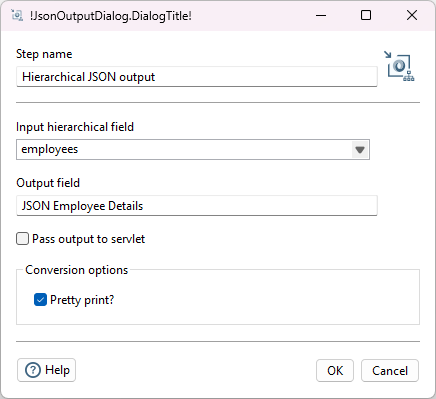Open Help for this step
The width and height of the screenshot is (436, 399).
point(47,370)
